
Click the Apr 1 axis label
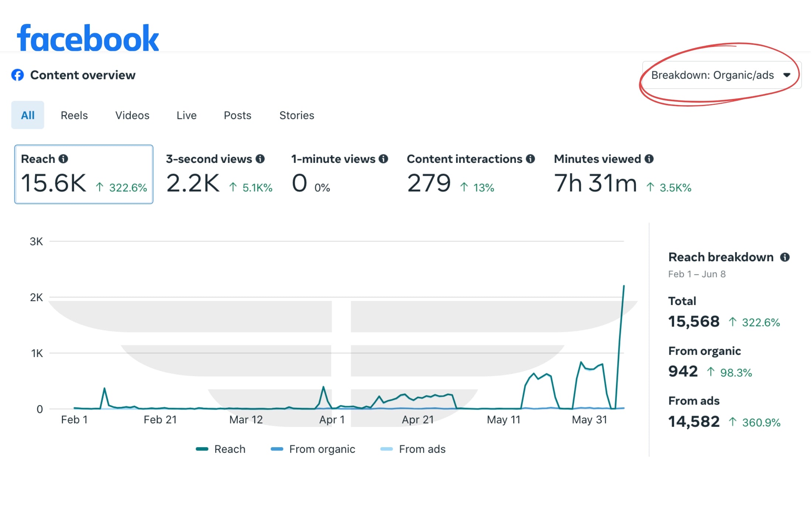(332, 420)
